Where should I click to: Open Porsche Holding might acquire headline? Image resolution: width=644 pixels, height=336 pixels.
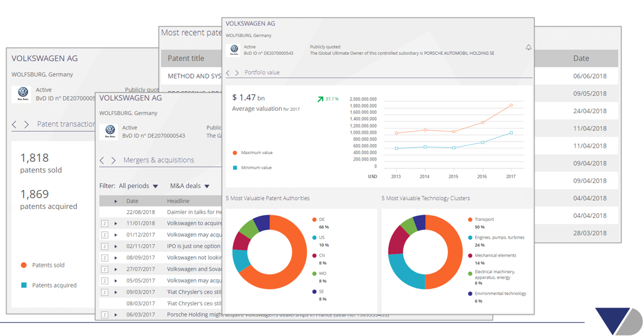click(278, 315)
